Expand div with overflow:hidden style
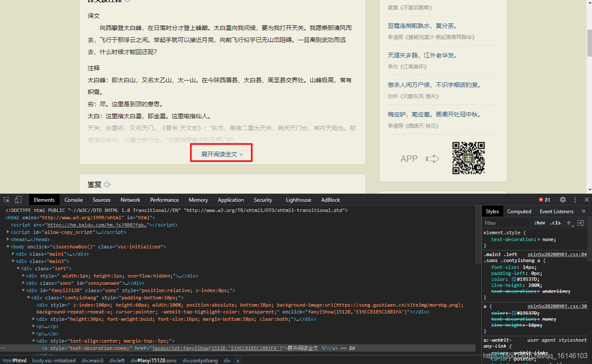The width and height of the screenshot is (592, 364). tap(24, 275)
